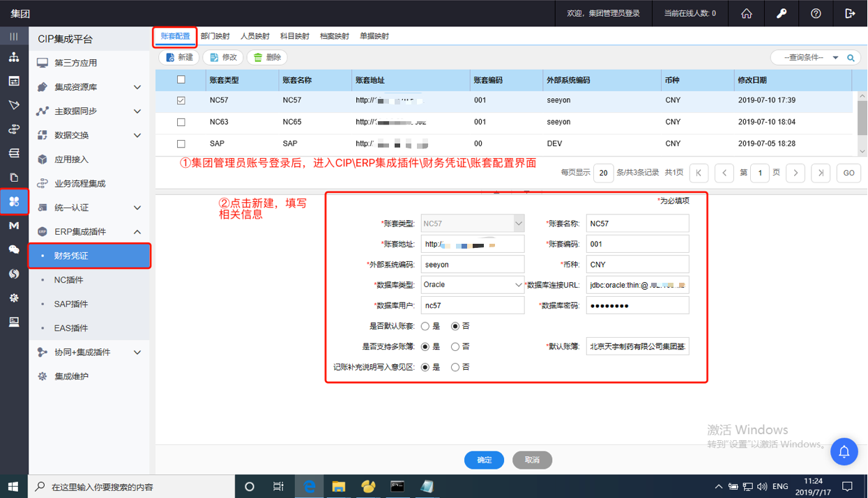Switch to the 部门映射 tab
The width and height of the screenshot is (868, 498).
tap(215, 36)
